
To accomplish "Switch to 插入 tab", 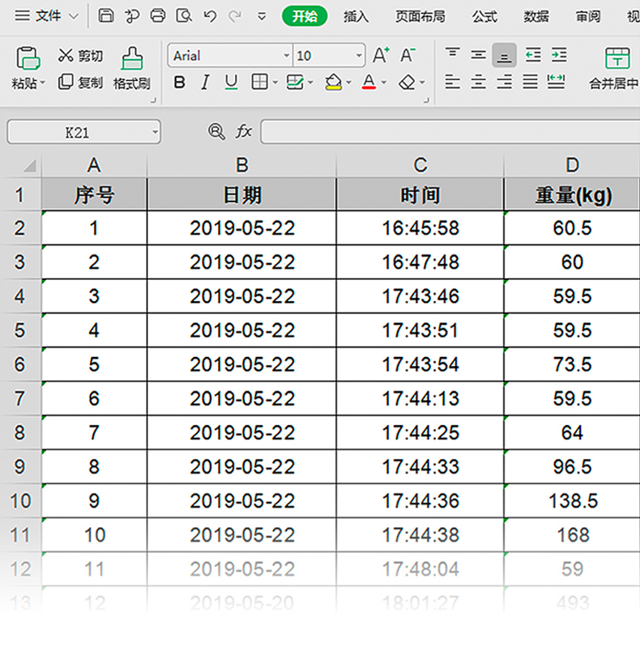I will tap(356, 16).
